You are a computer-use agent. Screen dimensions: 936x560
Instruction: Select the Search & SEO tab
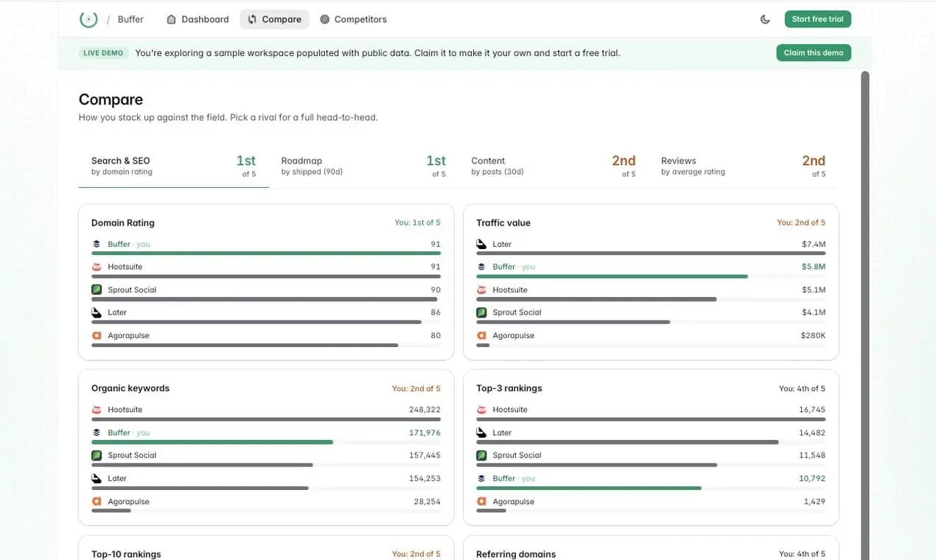pyautogui.click(x=173, y=166)
